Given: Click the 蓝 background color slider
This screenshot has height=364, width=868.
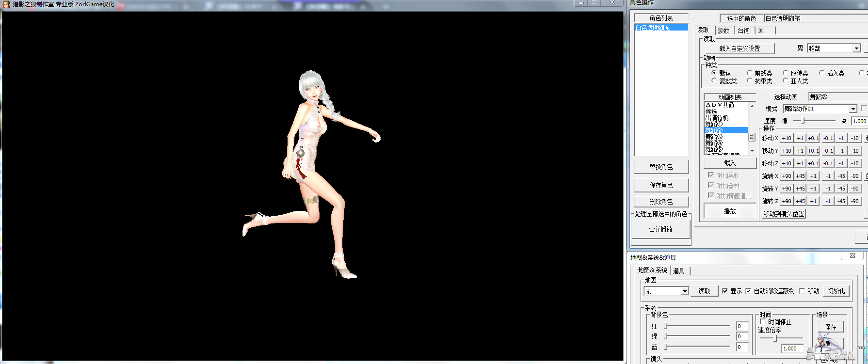Looking at the screenshot, I should pos(698,347).
